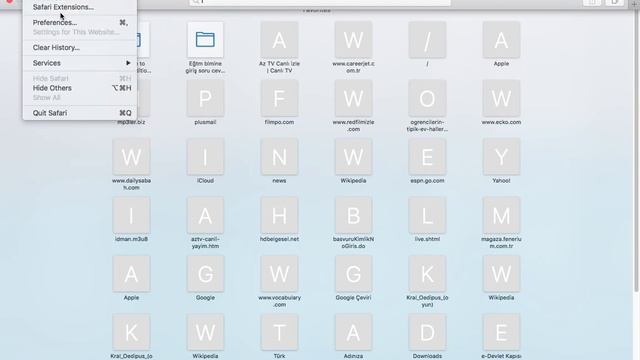This screenshot has height=360, width=640.
Task: Open the slash '/' favorite tile
Action: click(427, 40)
